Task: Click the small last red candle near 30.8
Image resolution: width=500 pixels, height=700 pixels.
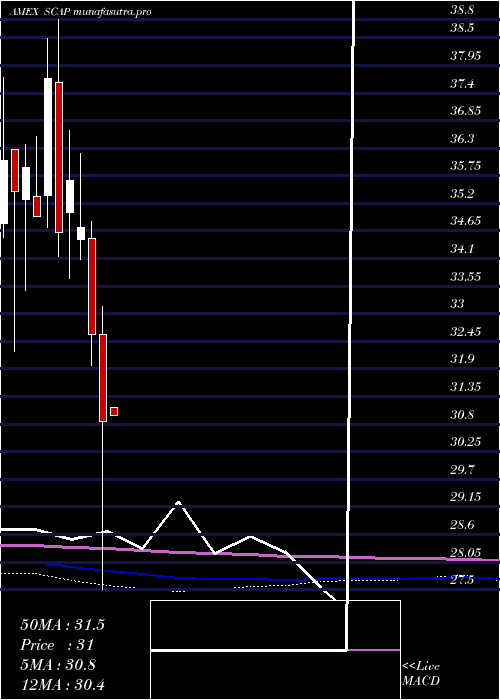Action: [x=114, y=411]
